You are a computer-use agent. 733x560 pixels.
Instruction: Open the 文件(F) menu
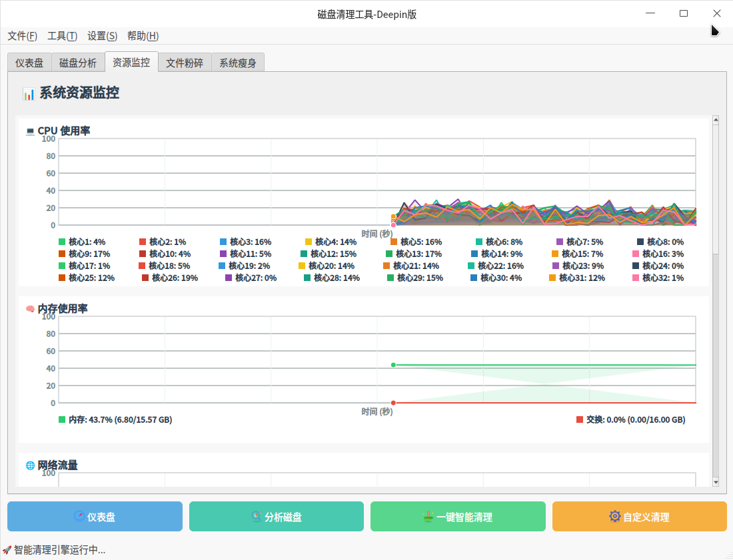click(x=22, y=36)
